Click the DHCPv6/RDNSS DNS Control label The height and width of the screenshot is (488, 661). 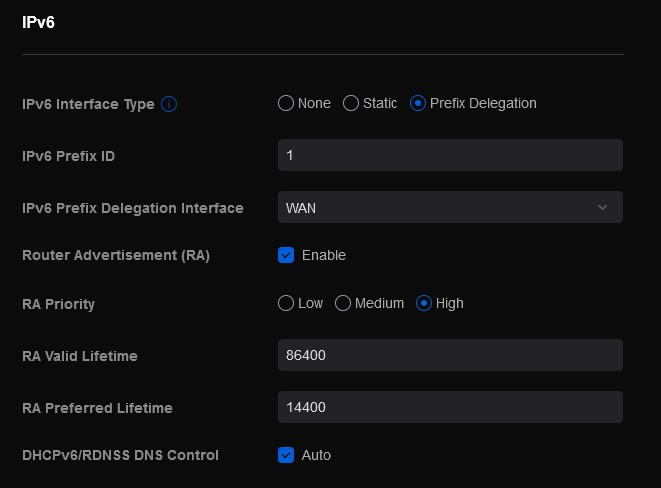[120, 455]
